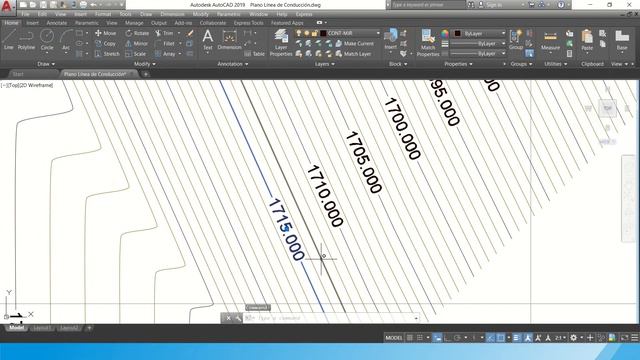Click the Fillet tool
The width and height of the screenshot is (640, 360).
click(x=165, y=43)
